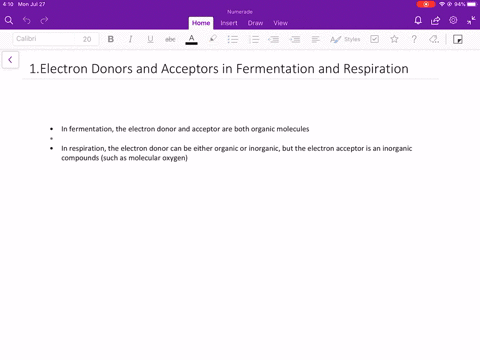
Task: Exit full screen mode with the arrows icon
Action: 471,20
